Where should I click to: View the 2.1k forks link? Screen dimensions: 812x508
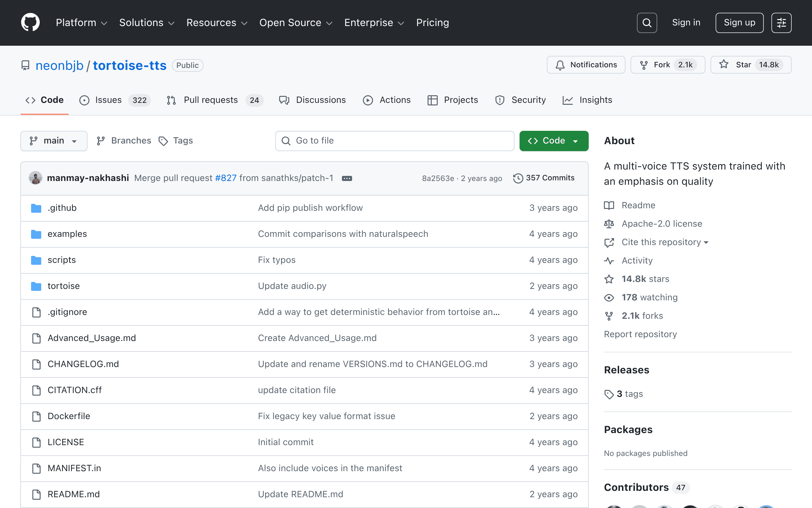tap(633, 316)
